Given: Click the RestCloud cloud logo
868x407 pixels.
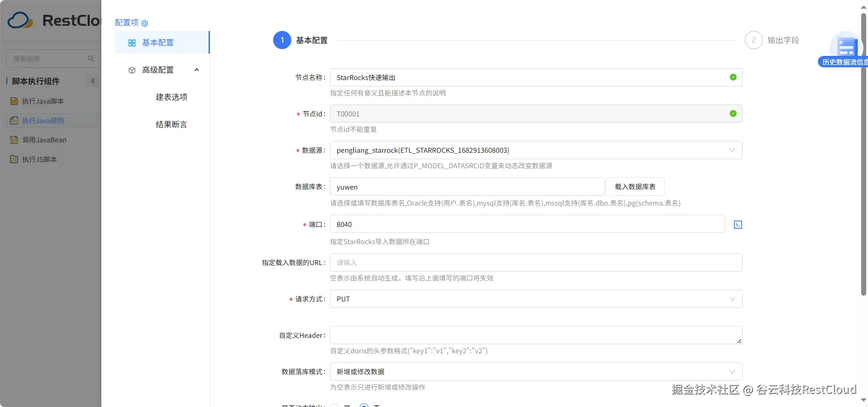Looking at the screenshot, I should [20, 20].
